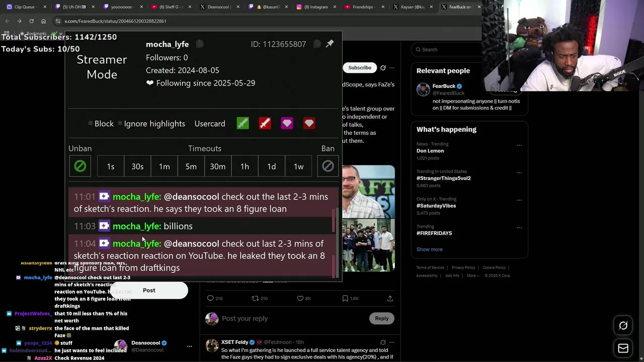This screenshot has width=644, height=362.
Task: Pin the usercard popup
Action: tap(330, 44)
